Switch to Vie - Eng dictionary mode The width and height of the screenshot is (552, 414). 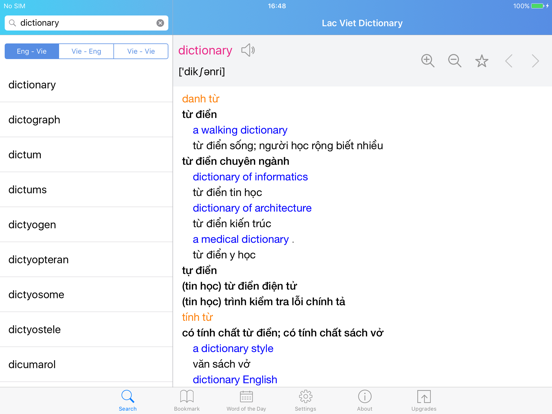coord(86,51)
